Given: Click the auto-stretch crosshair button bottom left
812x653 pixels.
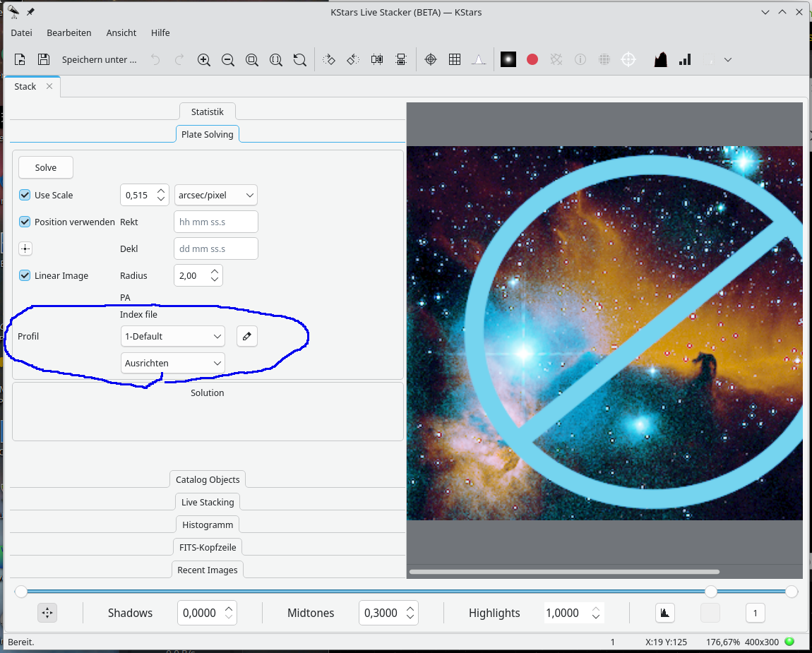Looking at the screenshot, I should tap(47, 613).
